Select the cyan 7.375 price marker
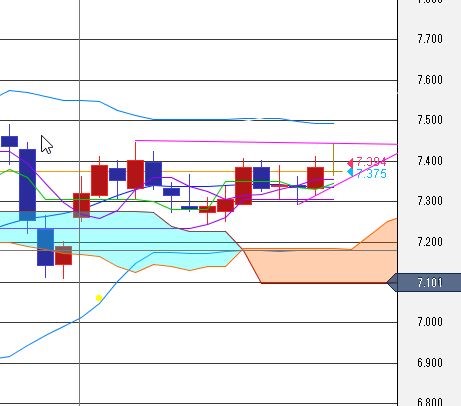 pos(367,173)
